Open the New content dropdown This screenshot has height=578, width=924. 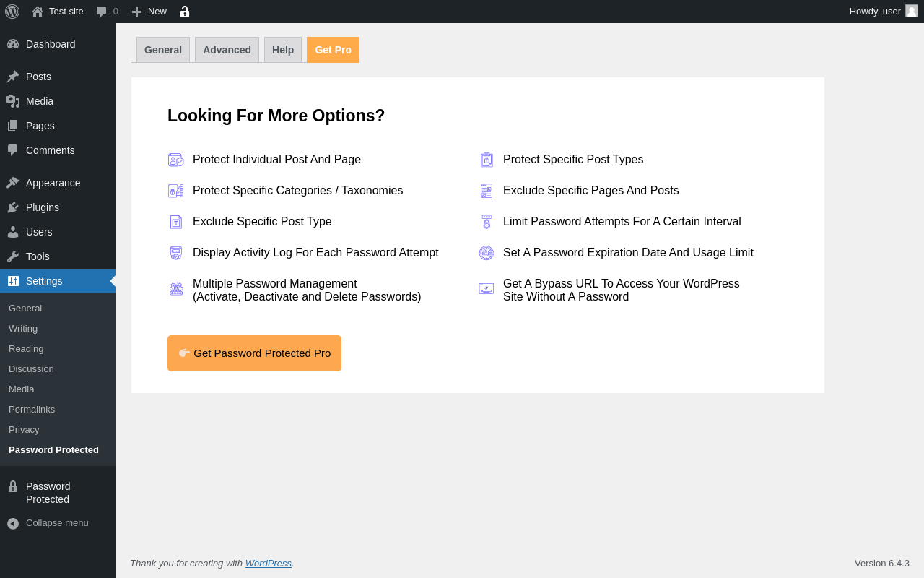tap(149, 12)
